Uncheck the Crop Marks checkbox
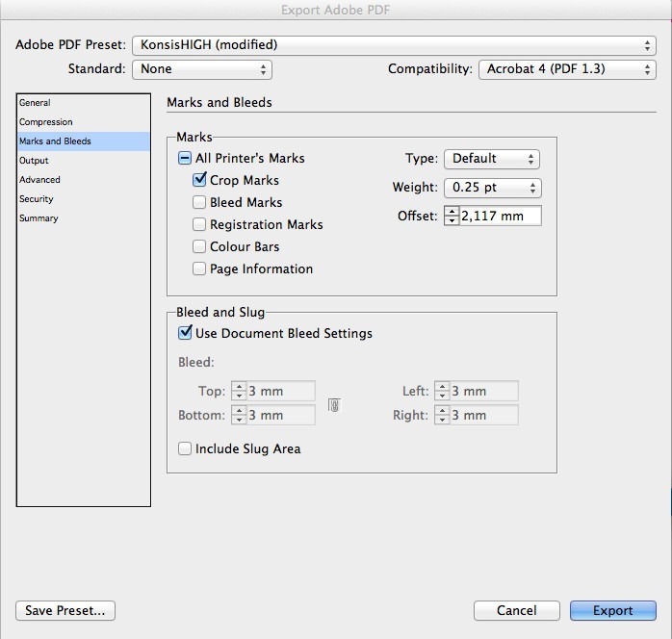The image size is (672, 639). [x=199, y=180]
